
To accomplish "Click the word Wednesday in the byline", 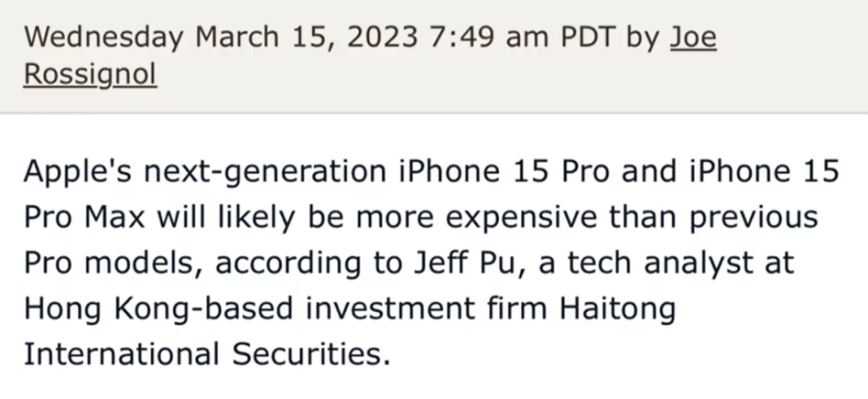I will 104,37.
